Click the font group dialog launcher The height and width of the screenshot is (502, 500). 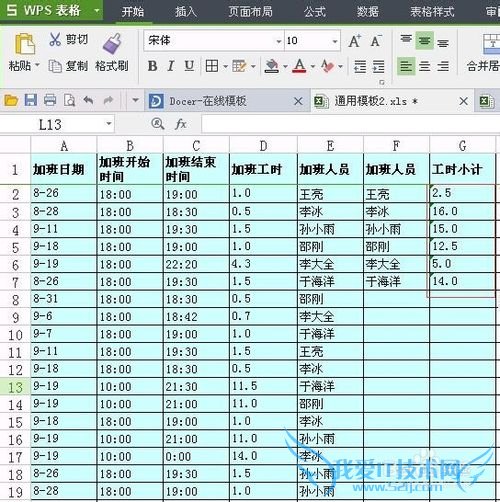click(x=382, y=82)
